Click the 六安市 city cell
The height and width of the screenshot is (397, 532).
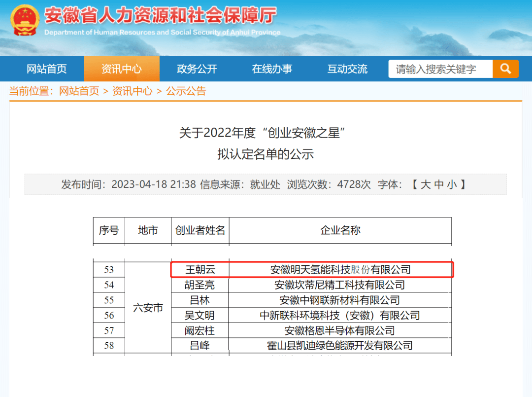pos(148,308)
